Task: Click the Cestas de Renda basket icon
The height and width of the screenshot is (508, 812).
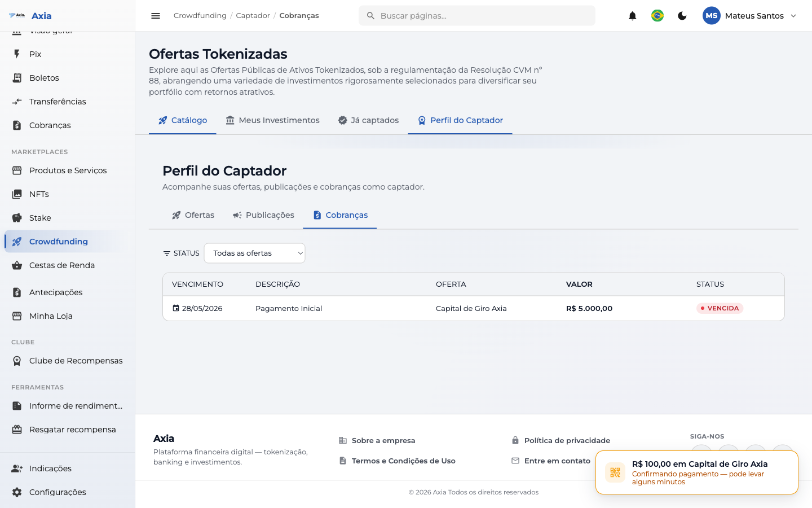Action: (17, 265)
